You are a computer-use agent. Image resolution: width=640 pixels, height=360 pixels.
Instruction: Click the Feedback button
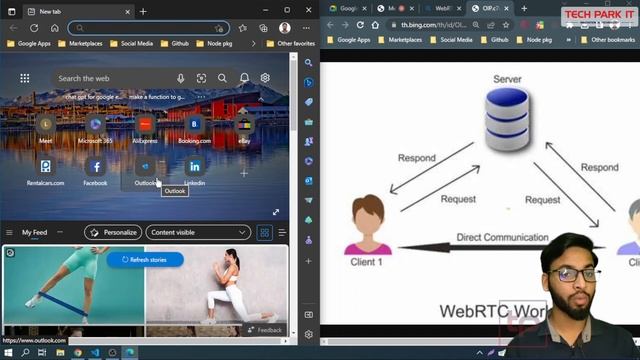pos(265,330)
